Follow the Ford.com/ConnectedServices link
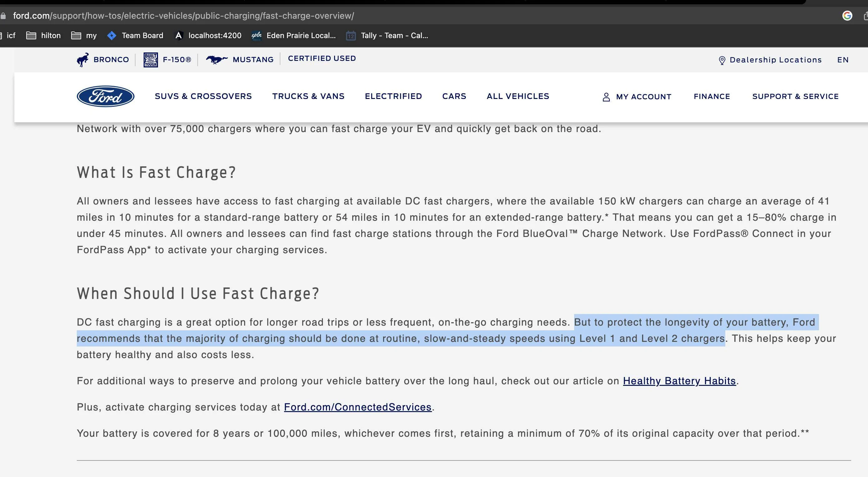This screenshot has height=477, width=868. click(x=358, y=407)
